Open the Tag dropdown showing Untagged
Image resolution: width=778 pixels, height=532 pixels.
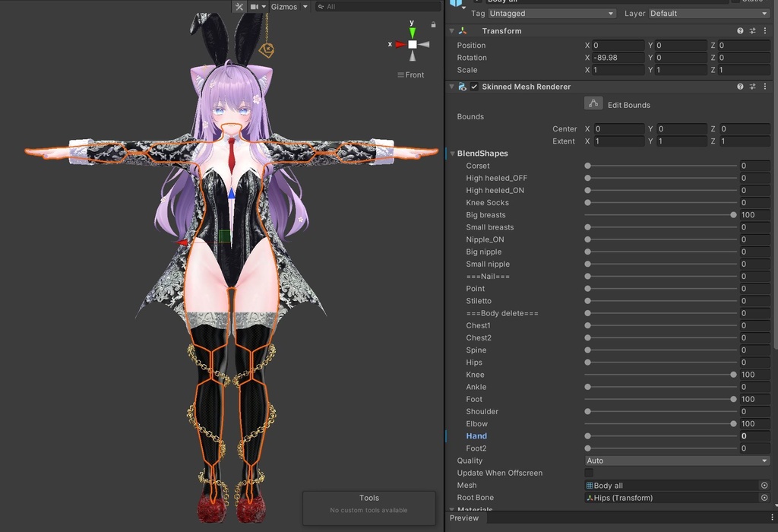(552, 14)
